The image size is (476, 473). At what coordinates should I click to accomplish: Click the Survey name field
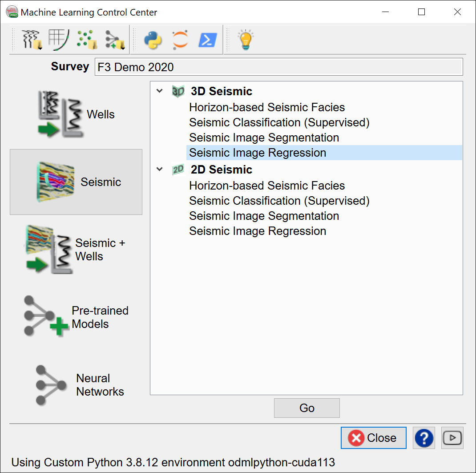coord(278,67)
